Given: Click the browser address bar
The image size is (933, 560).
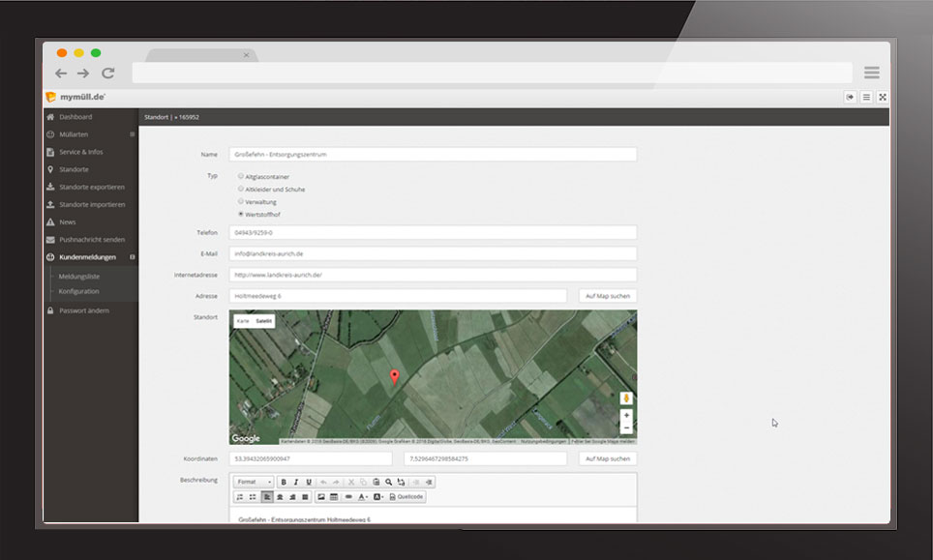Looking at the screenshot, I should click(x=492, y=74).
